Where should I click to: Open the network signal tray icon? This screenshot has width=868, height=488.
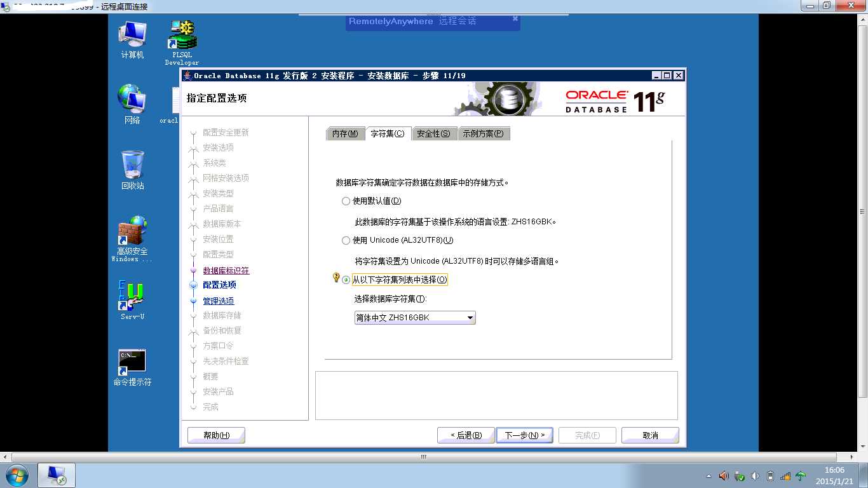(x=785, y=476)
